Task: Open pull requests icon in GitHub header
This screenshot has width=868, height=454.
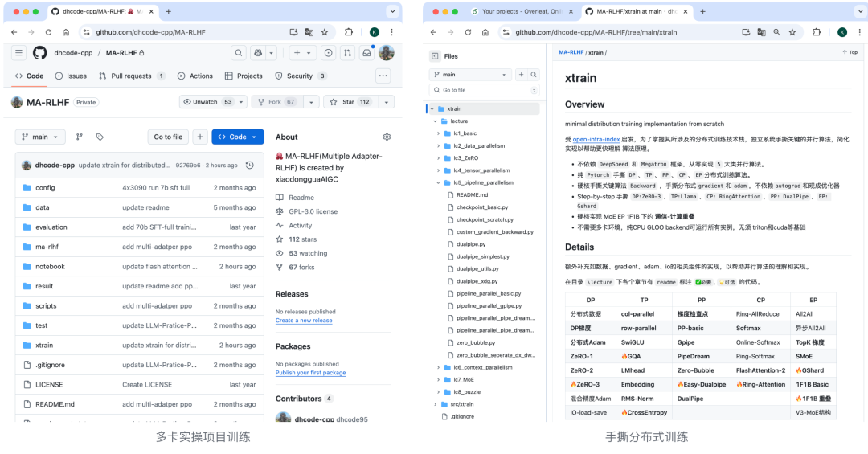Action: [348, 52]
